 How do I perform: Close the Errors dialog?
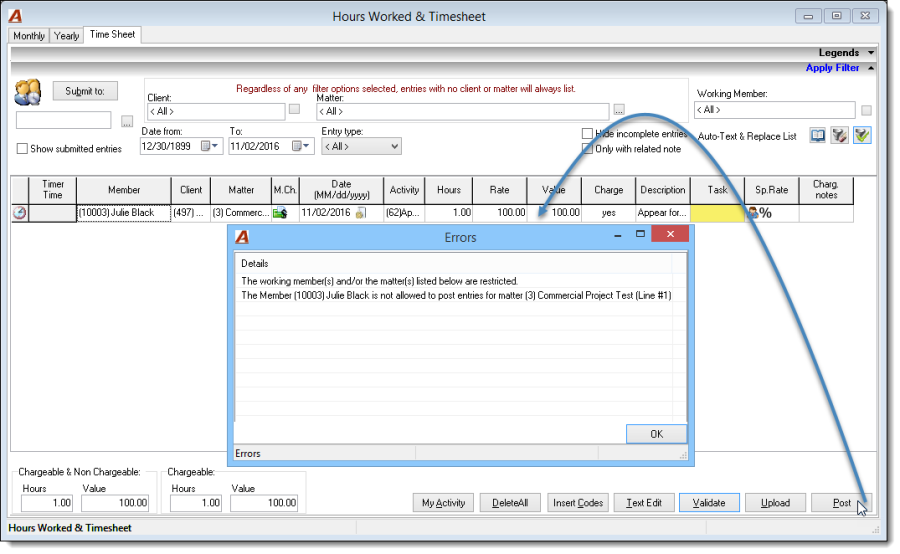click(670, 234)
